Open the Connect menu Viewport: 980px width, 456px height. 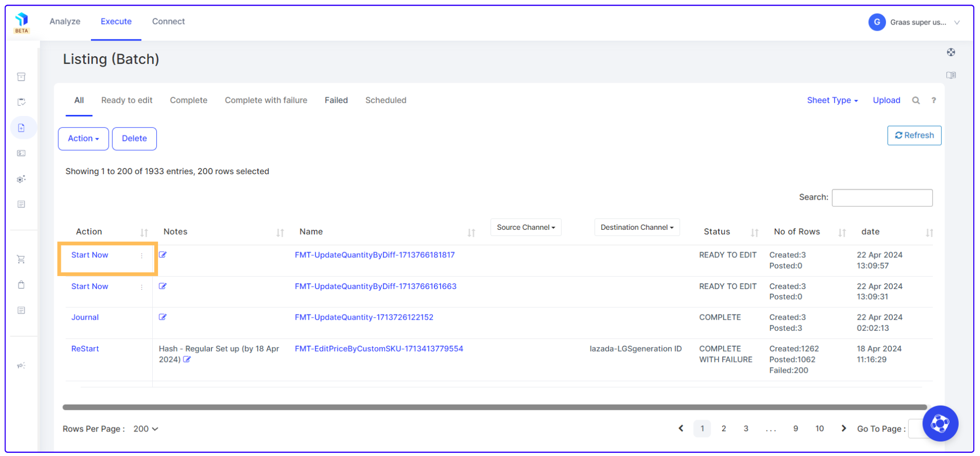pos(168,21)
